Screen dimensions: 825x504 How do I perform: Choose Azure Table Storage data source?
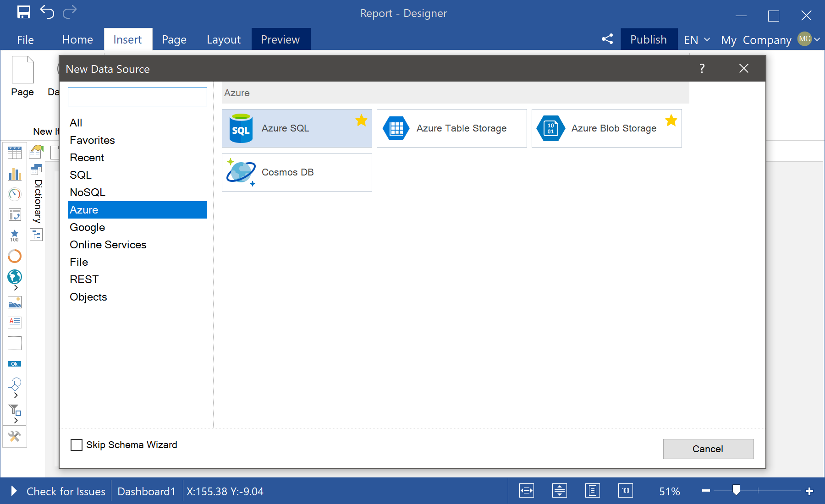pos(452,128)
